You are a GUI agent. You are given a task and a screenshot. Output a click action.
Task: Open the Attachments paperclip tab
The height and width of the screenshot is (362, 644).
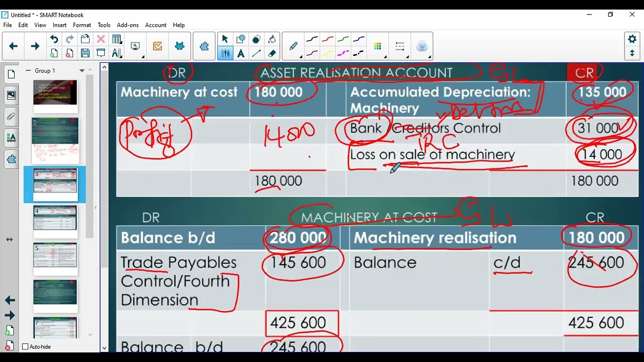pyautogui.click(x=11, y=117)
